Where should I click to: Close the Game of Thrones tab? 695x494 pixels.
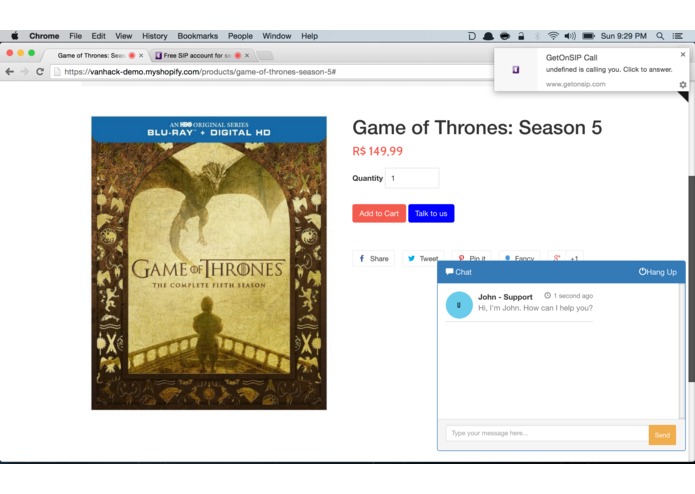(x=141, y=55)
